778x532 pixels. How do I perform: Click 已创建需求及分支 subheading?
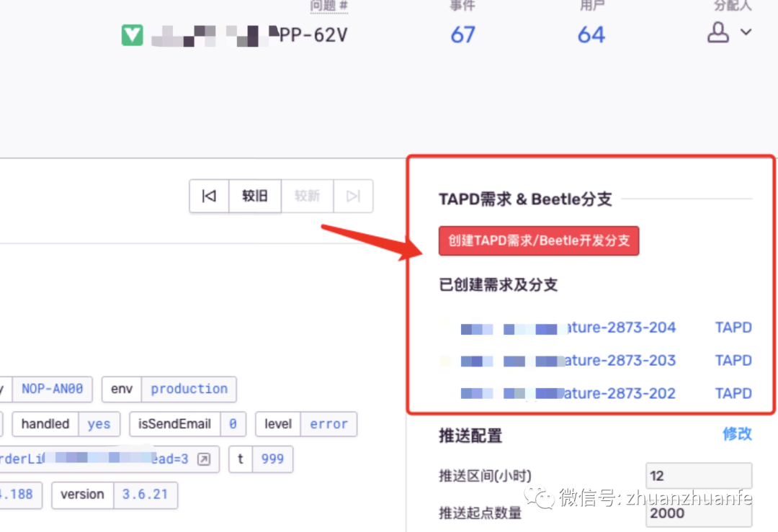[x=498, y=285]
